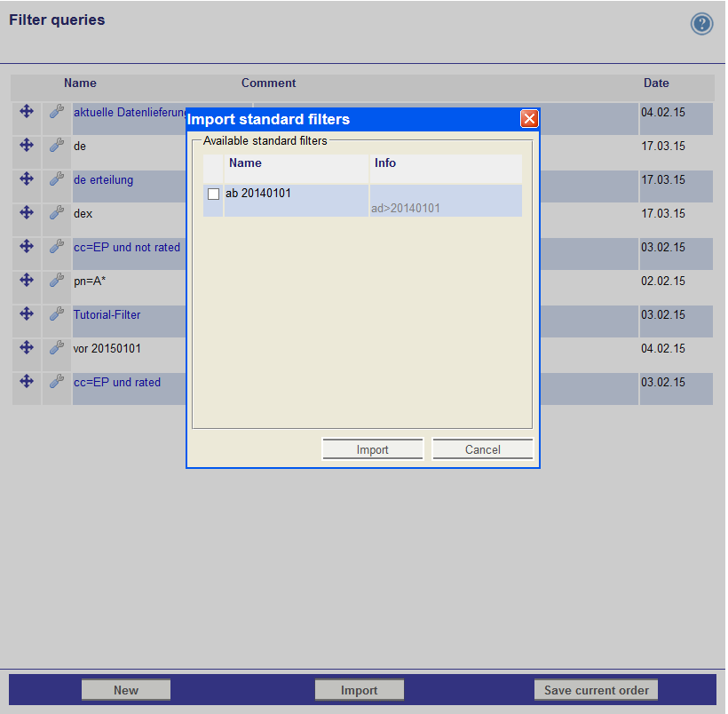Click Save current order button
This screenshot has width=728, height=714.
coord(596,690)
